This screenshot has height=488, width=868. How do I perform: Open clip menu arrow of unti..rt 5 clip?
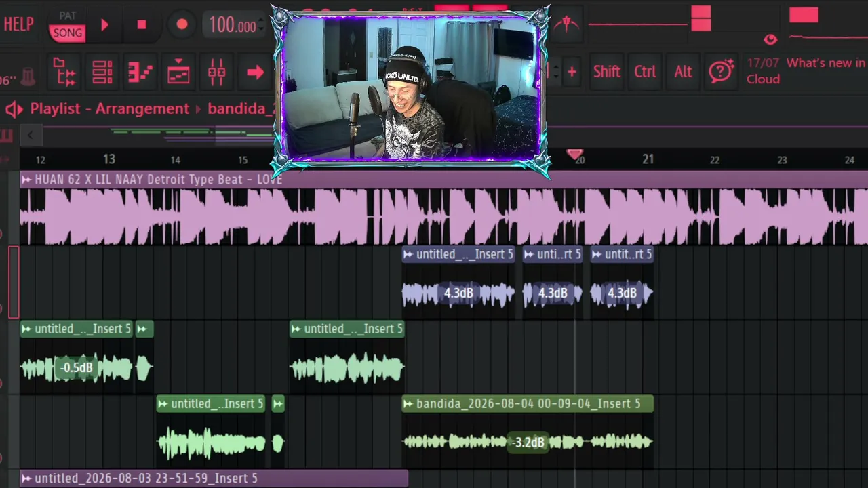point(528,254)
